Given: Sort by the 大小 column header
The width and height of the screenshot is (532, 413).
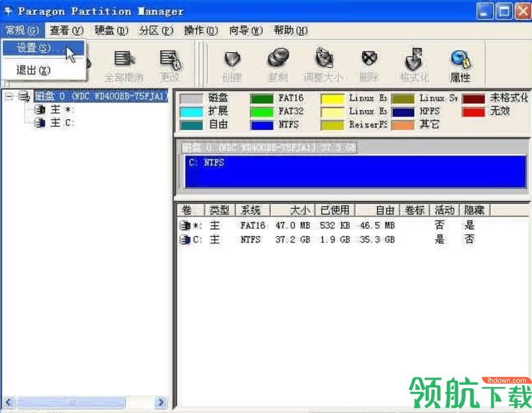Looking at the screenshot, I should click(293, 210).
